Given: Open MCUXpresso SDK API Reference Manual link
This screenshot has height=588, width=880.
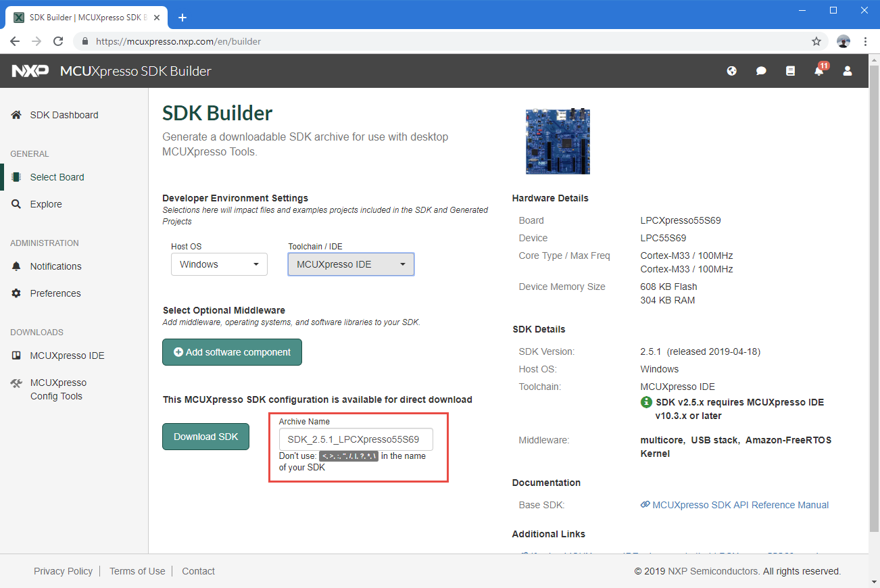Looking at the screenshot, I should pyautogui.click(x=739, y=505).
